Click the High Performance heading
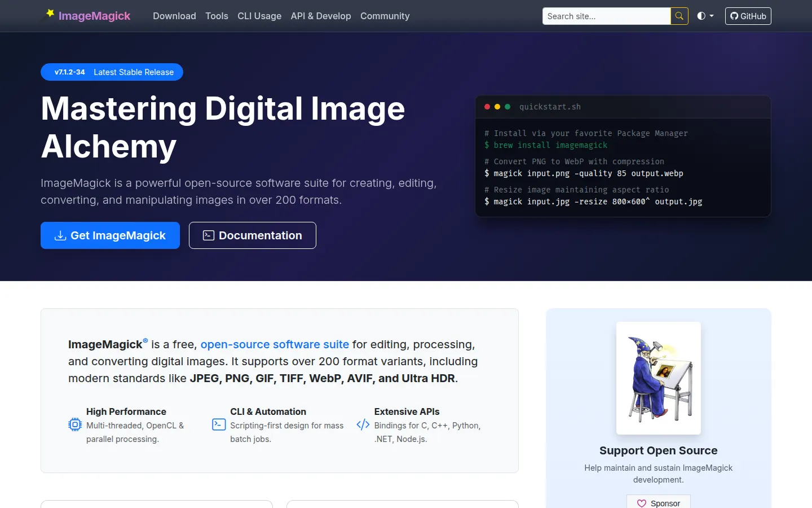 126,411
